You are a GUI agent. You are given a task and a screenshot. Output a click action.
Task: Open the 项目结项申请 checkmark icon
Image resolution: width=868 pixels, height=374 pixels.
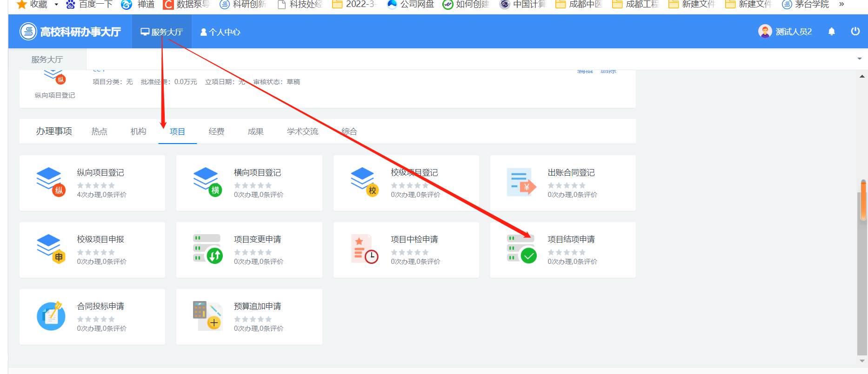click(x=521, y=249)
